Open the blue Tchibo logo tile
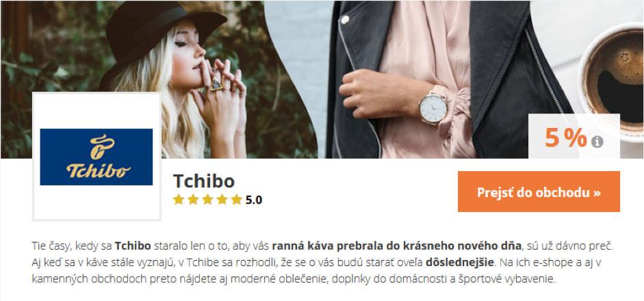 coord(96,157)
